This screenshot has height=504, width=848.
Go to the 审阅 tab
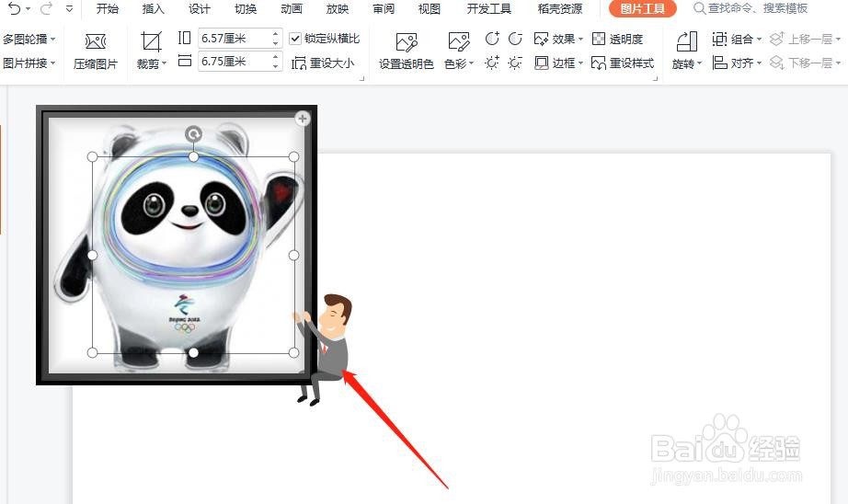[x=384, y=8]
